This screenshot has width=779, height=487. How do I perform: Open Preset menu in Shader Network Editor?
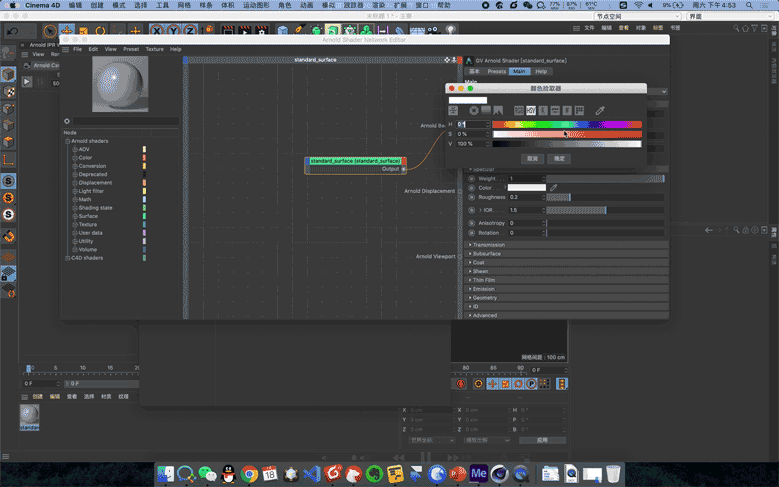pyautogui.click(x=131, y=49)
